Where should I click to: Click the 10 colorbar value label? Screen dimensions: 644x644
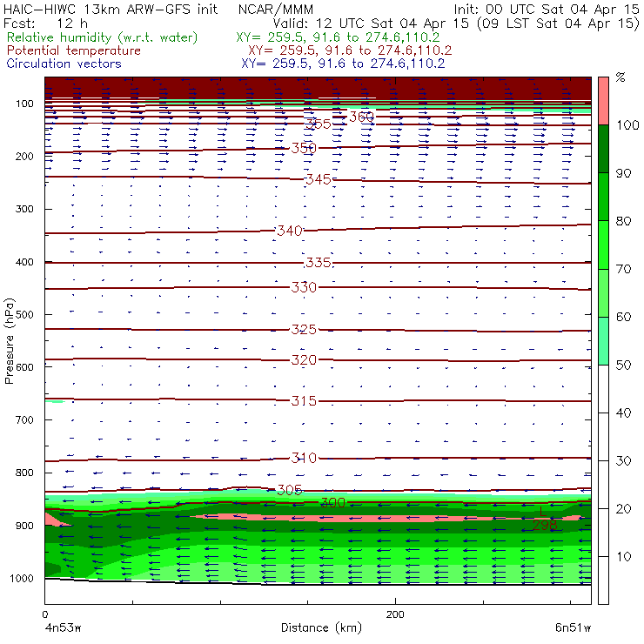[x=623, y=556]
